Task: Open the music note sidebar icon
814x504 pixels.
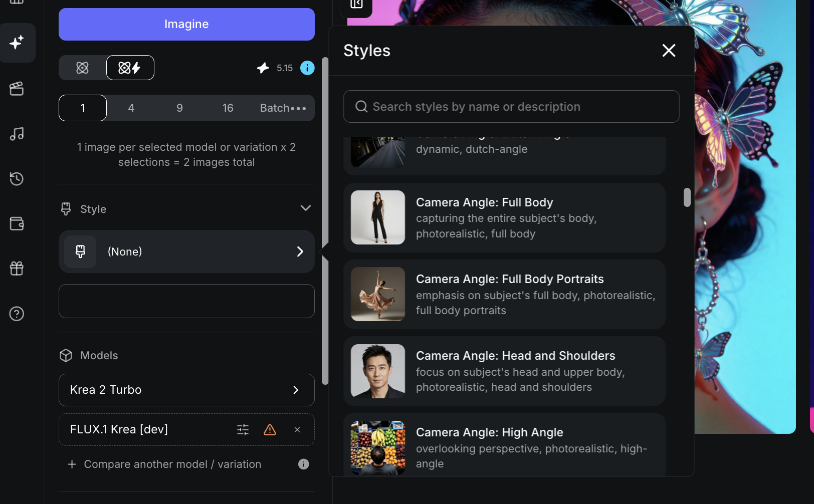Action: click(x=17, y=134)
